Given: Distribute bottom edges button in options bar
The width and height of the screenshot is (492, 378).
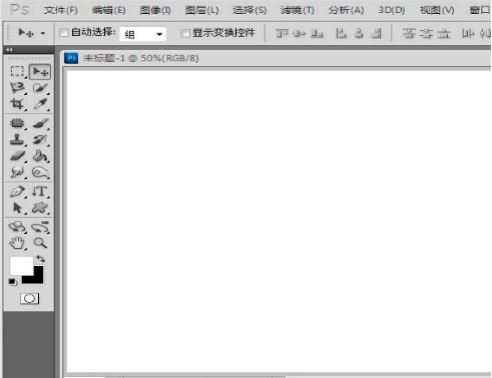Looking at the screenshot, I should coord(444,33).
